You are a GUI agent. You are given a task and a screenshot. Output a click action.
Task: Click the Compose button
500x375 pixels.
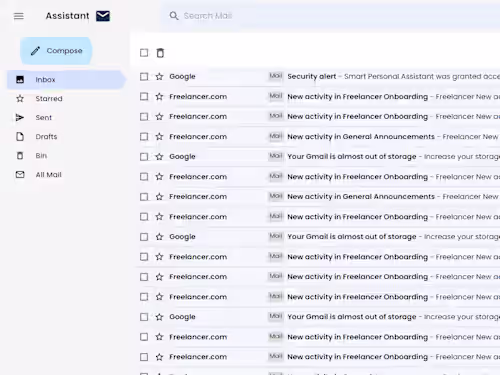pos(56,51)
